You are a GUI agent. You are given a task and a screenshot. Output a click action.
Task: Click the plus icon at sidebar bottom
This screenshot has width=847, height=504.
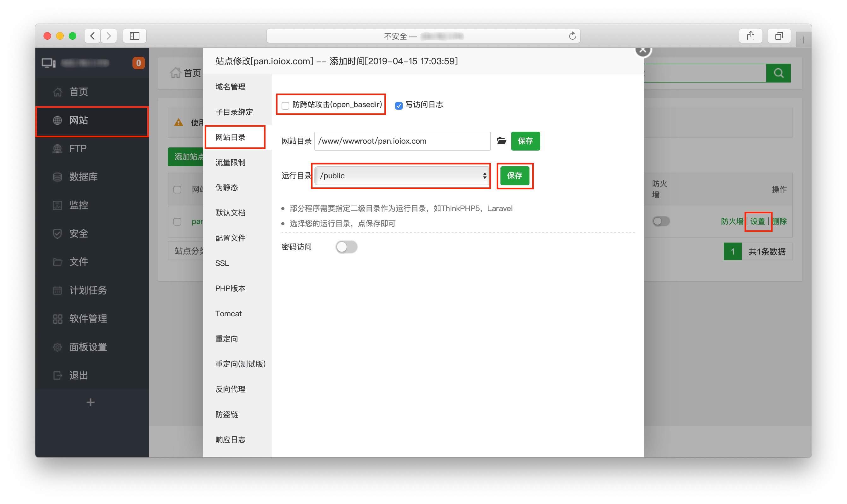[x=91, y=403]
